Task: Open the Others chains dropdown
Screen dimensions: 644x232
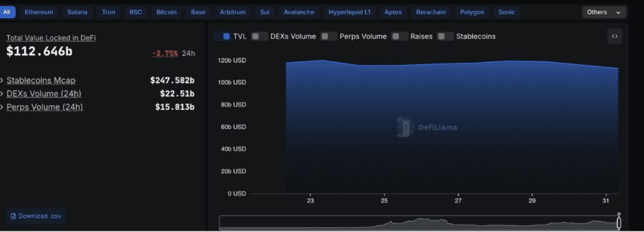Action: (x=604, y=12)
